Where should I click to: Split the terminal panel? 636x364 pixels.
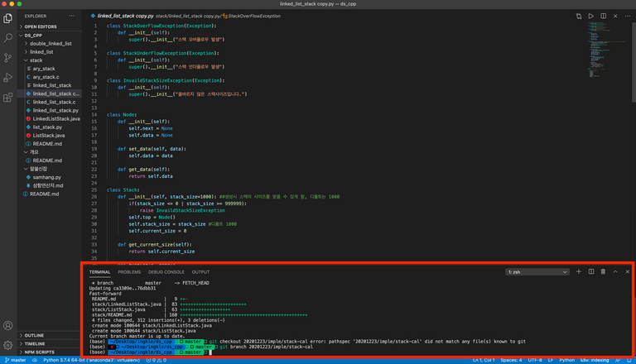pyautogui.click(x=591, y=271)
